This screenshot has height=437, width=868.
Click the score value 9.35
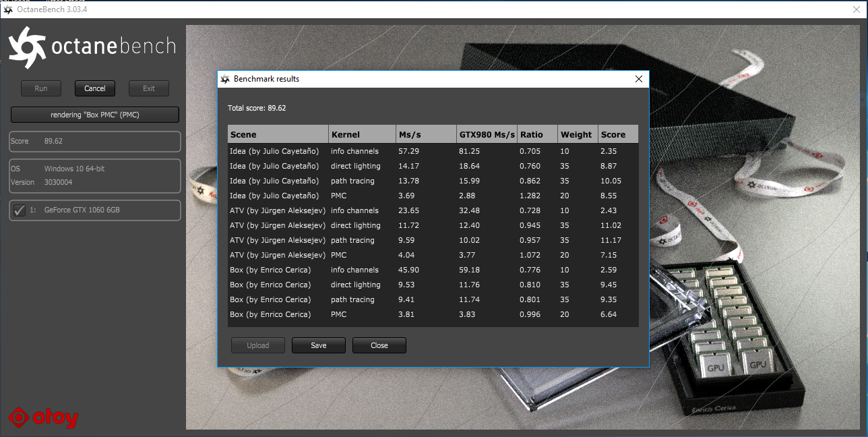click(x=609, y=299)
